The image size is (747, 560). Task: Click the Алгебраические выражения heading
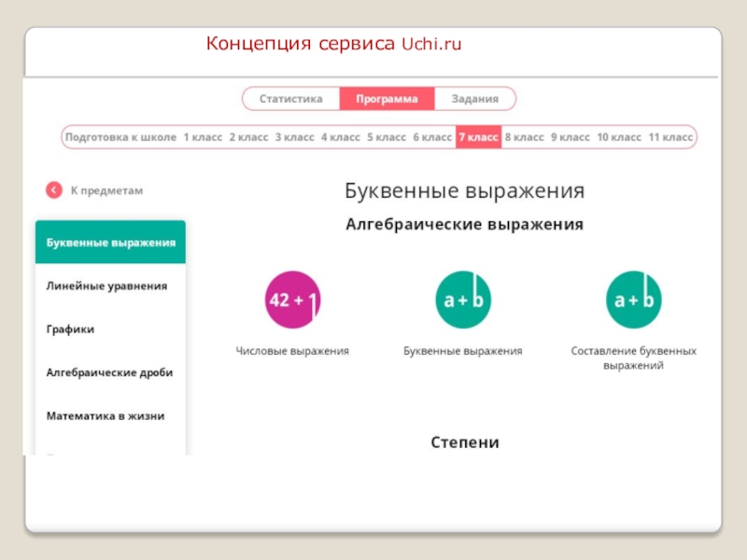(x=464, y=224)
